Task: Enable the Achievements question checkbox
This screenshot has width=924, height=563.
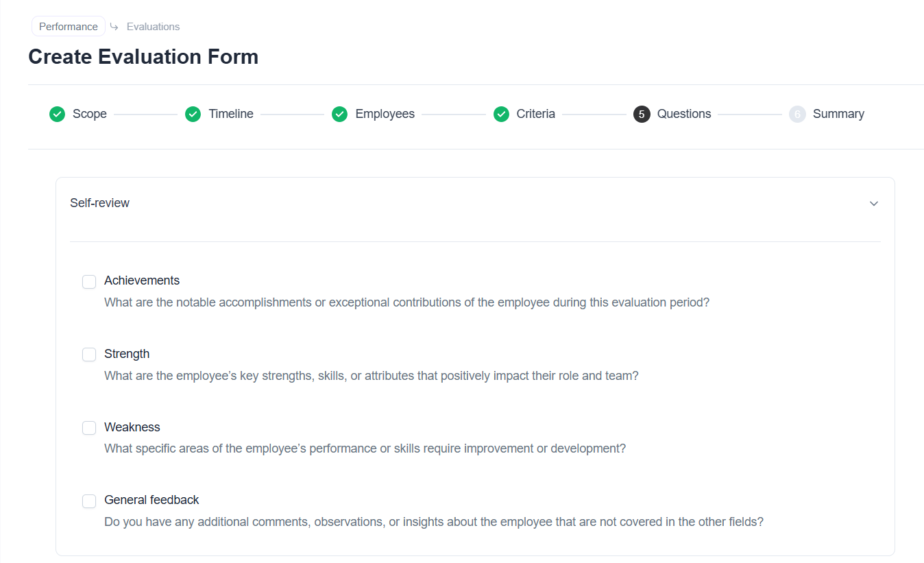Action: point(89,282)
